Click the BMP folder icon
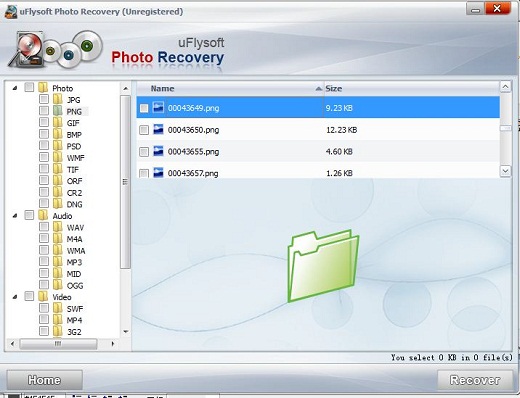Image resolution: width=520 pixels, height=398 pixels. (x=58, y=134)
